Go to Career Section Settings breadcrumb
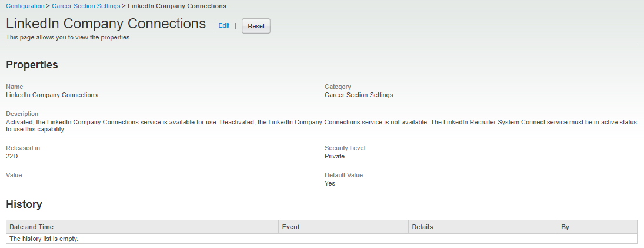 coord(86,6)
